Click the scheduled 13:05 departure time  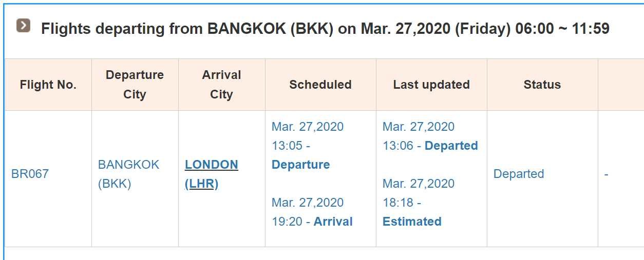[287, 146]
